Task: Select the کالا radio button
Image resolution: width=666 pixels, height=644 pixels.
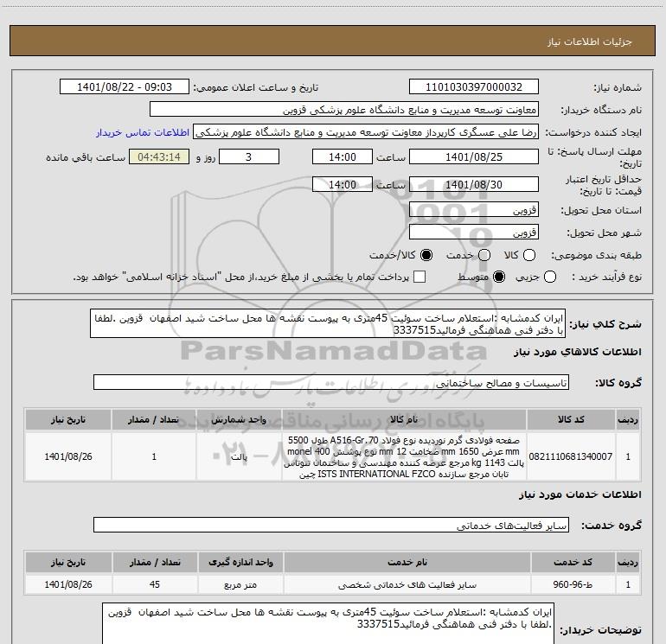Action: (x=529, y=255)
